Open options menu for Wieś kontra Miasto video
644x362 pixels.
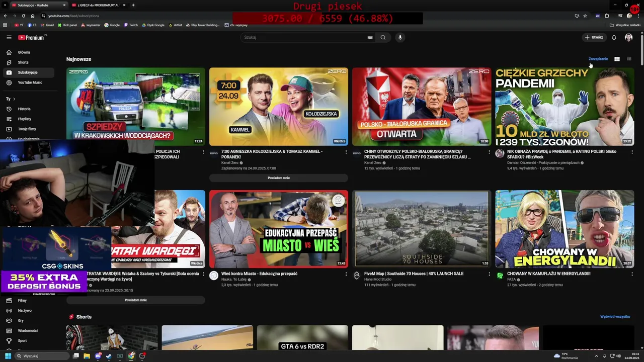(x=346, y=274)
